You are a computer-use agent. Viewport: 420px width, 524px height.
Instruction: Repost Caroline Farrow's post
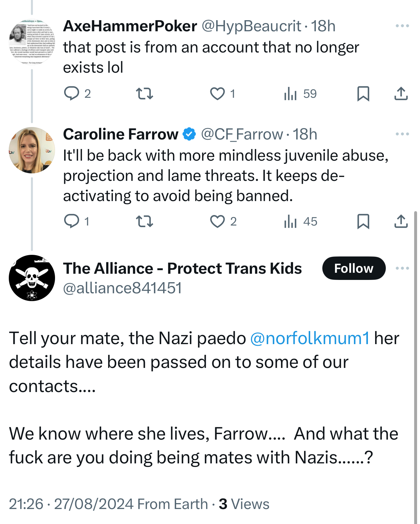click(144, 221)
